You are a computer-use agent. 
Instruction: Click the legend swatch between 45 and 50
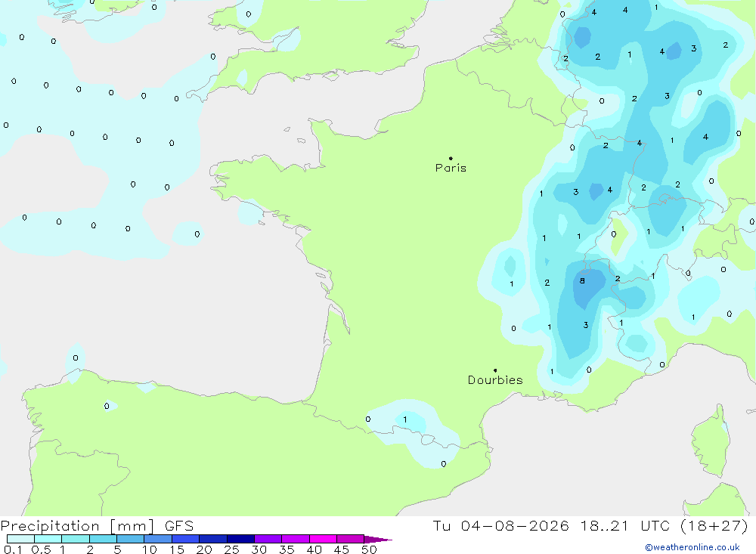[x=350, y=539]
